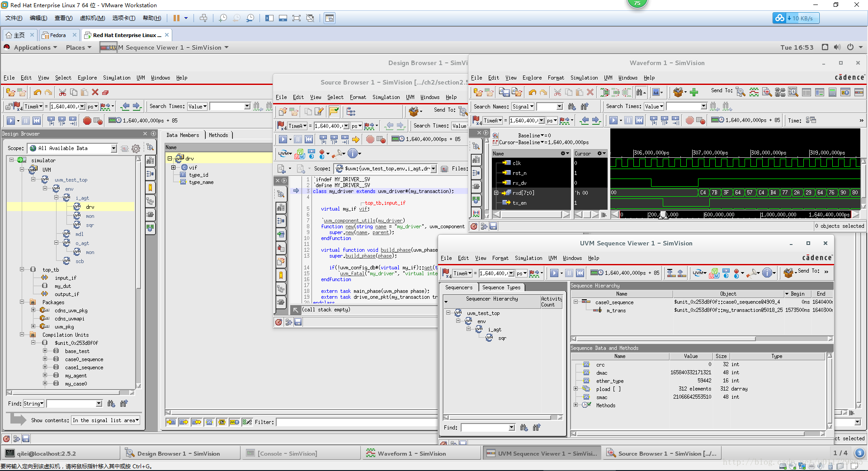Click the red X delete icon in Design Browser
Screen dimensions: 868x471
tap(95, 92)
